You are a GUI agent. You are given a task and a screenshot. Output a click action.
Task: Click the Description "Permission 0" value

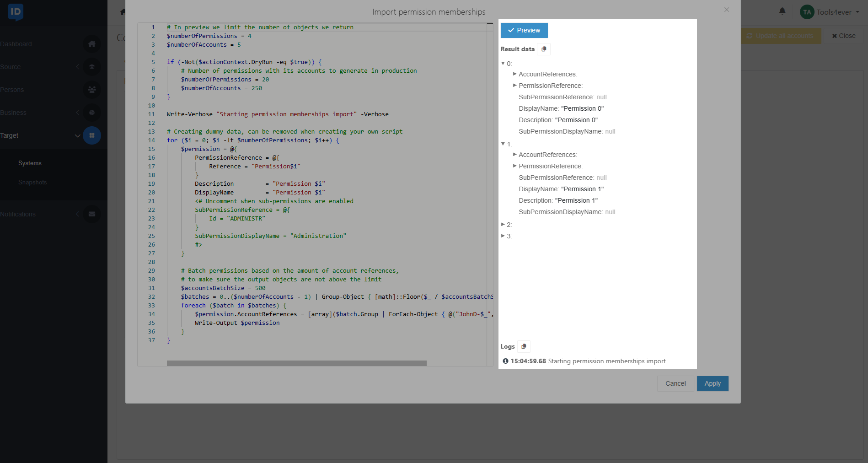coord(576,120)
